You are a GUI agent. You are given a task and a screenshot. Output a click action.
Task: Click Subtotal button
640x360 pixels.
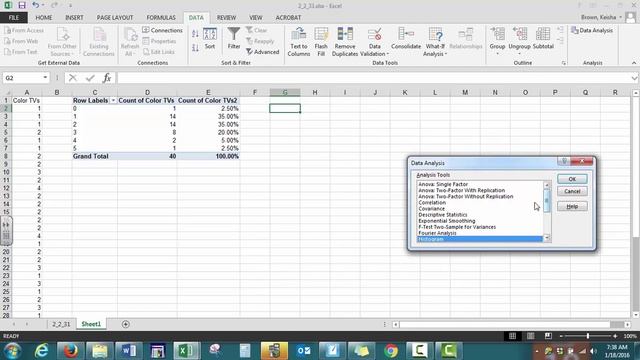tap(543, 38)
